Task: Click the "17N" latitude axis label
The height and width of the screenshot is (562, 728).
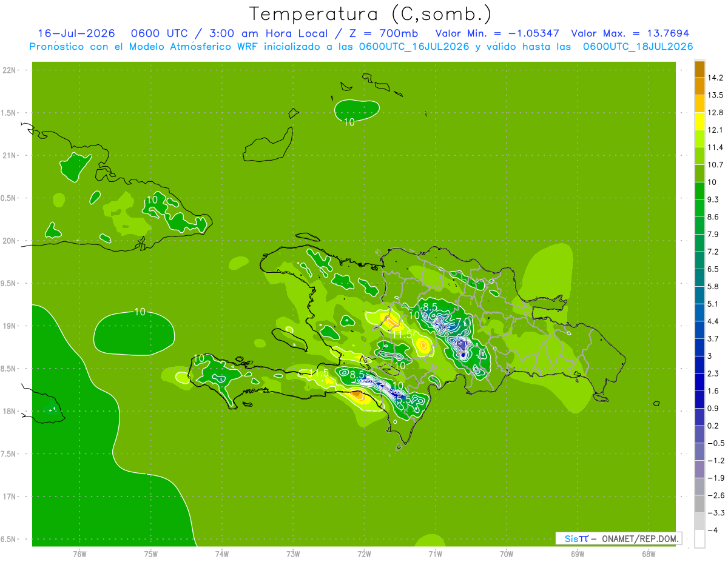Action: click(9, 497)
